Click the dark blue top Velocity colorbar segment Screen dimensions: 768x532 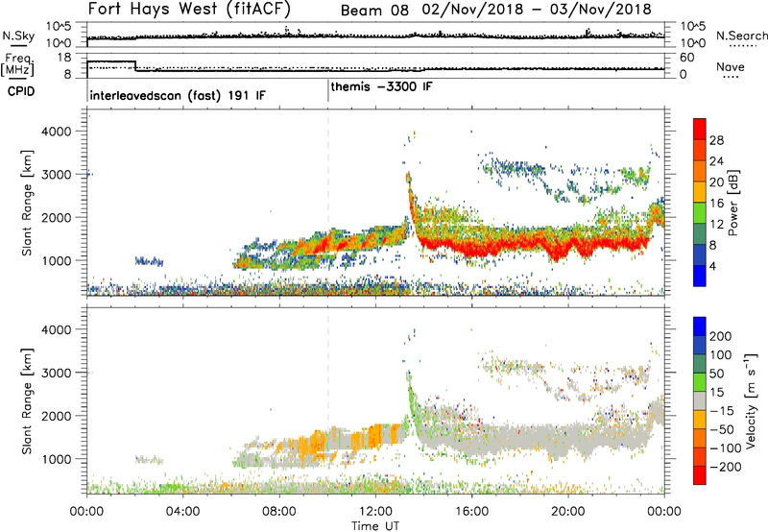pyautogui.click(x=700, y=326)
